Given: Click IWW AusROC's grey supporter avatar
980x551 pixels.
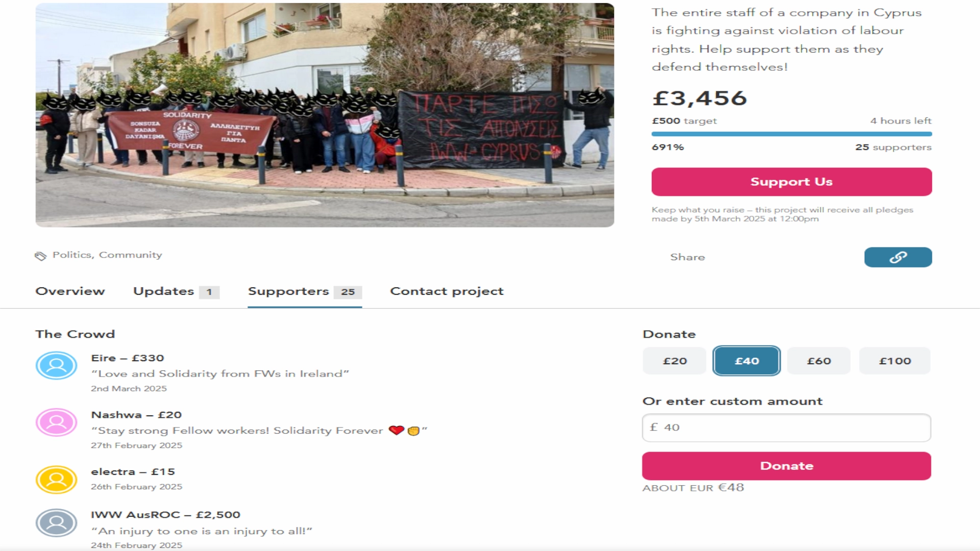Looking at the screenshot, I should click(x=57, y=522).
